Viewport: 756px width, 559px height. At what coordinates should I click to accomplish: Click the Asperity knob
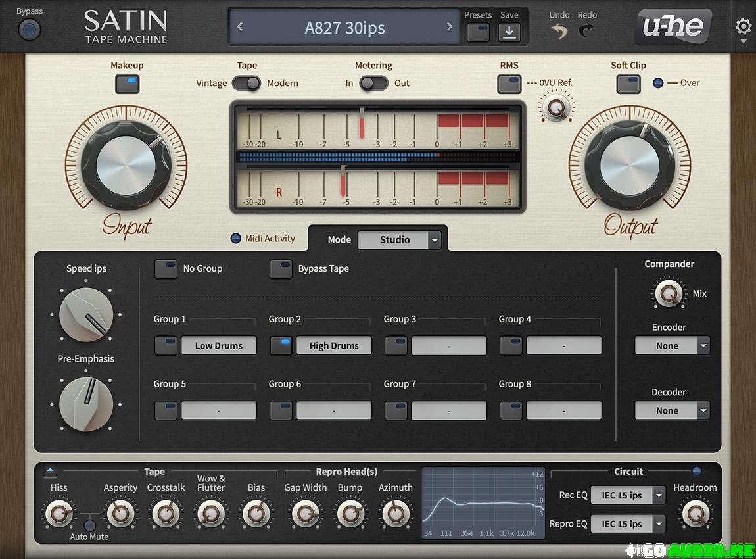tap(120, 513)
